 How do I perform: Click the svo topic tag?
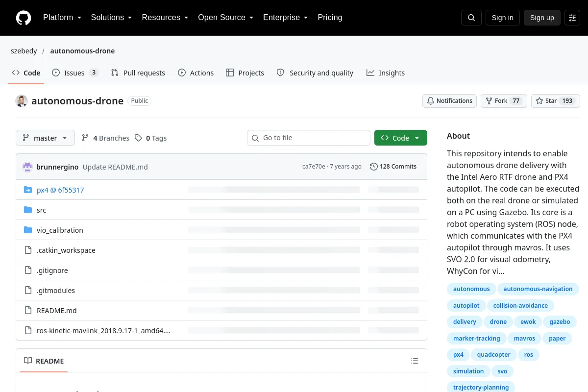[x=502, y=371]
